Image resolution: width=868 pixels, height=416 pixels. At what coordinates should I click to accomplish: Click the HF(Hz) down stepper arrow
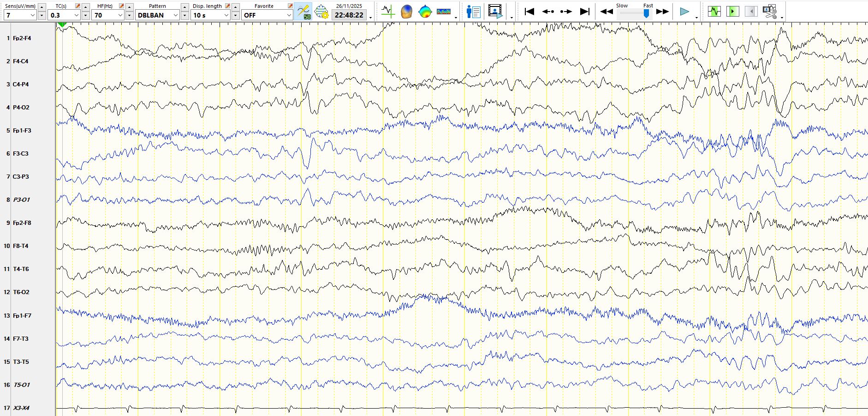click(x=130, y=15)
